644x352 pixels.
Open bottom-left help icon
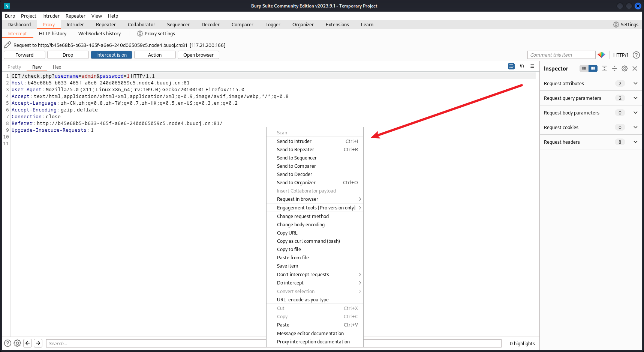7,343
